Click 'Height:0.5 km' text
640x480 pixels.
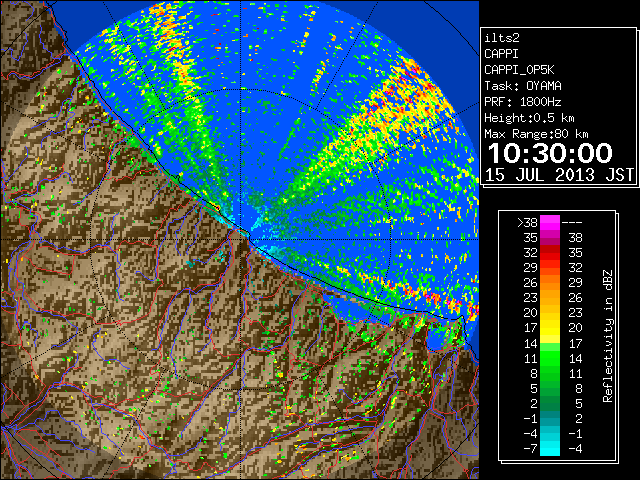(x=529, y=118)
